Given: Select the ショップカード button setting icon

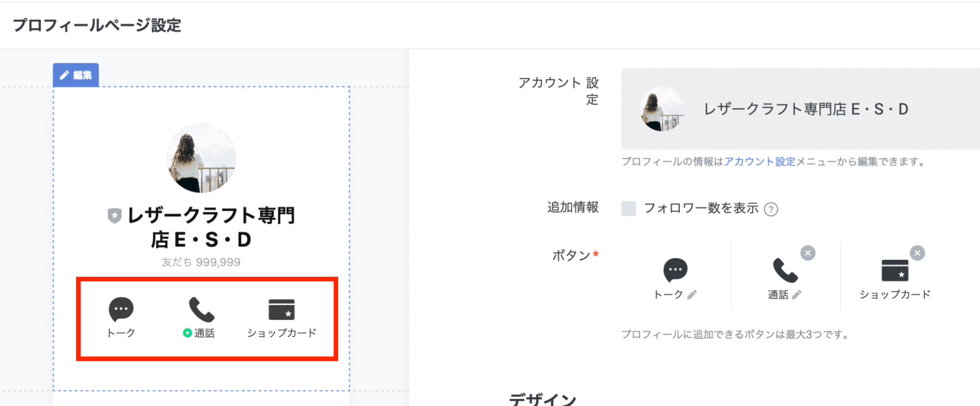Looking at the screenshot, I should point(895,270).
